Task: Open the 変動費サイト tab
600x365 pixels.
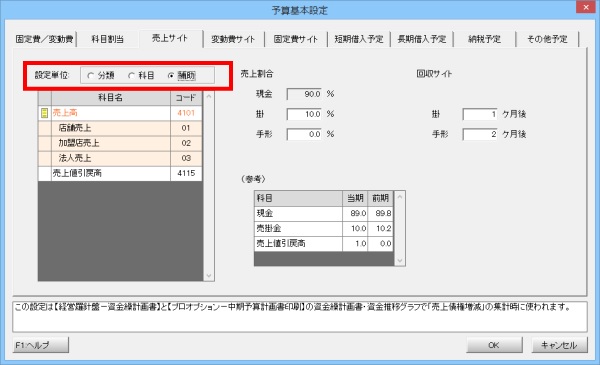Action: (233, 39)
